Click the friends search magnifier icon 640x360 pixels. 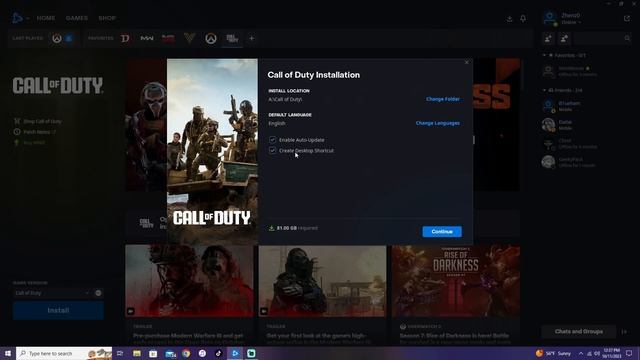pyautogui.click(x=627, y=38)
